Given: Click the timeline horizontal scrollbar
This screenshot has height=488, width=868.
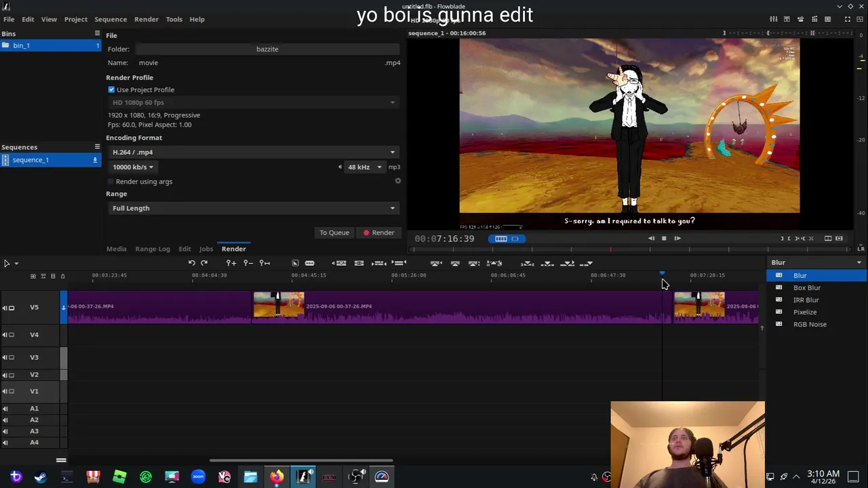Looking at the screenshot, I should click(x=300, y=461).
